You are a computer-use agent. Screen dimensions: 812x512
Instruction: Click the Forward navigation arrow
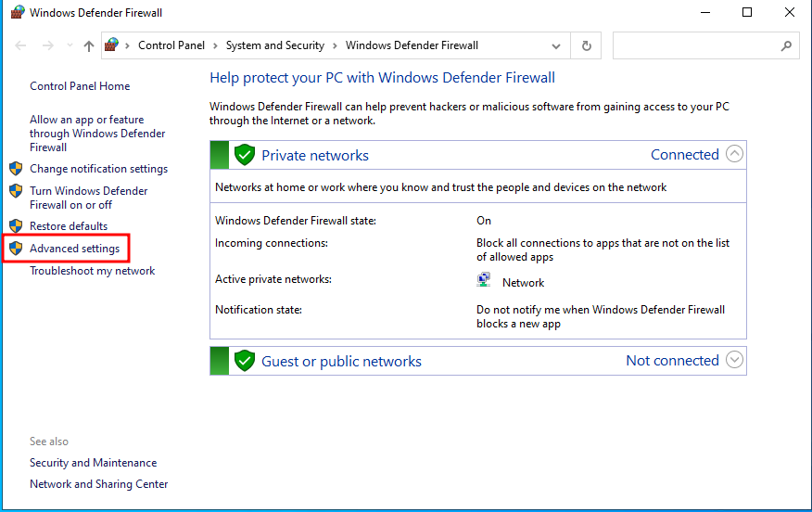coord(47,45)
